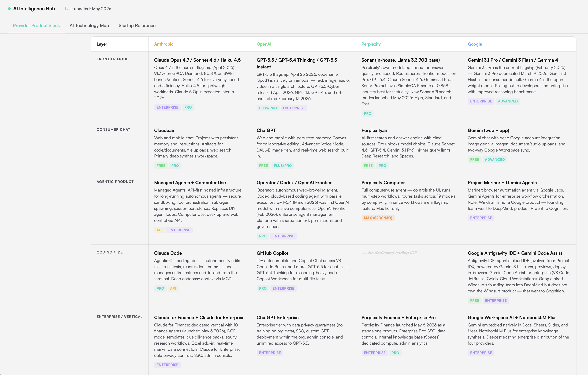This screenshot has width=588, height=375.
Task: Click ENTERPRISE badge under Gemini 3.1 Pro
Action: pos(481,101)
